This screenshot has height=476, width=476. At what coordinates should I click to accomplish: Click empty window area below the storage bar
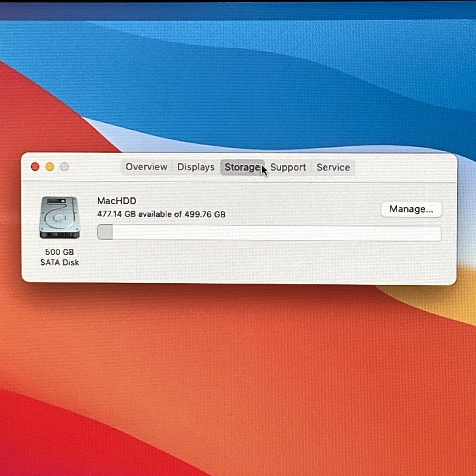pyautogui.click(x=268, y=262)
